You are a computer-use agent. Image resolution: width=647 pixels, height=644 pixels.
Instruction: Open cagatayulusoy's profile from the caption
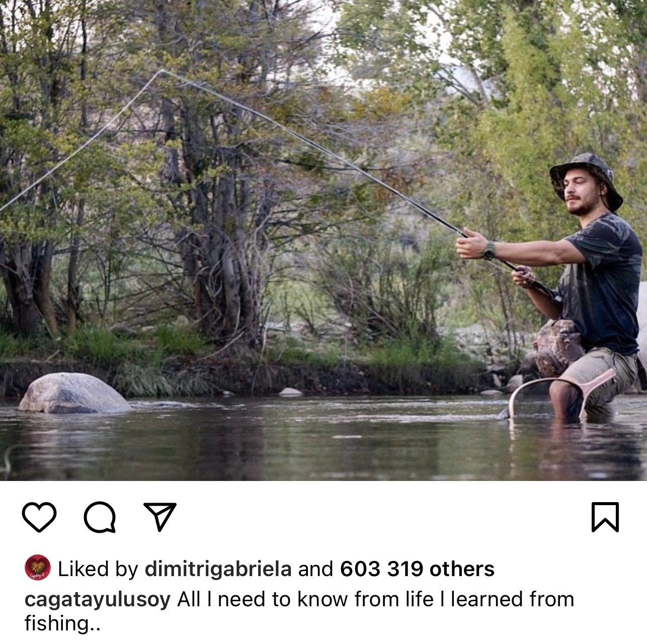click(98, 599)
